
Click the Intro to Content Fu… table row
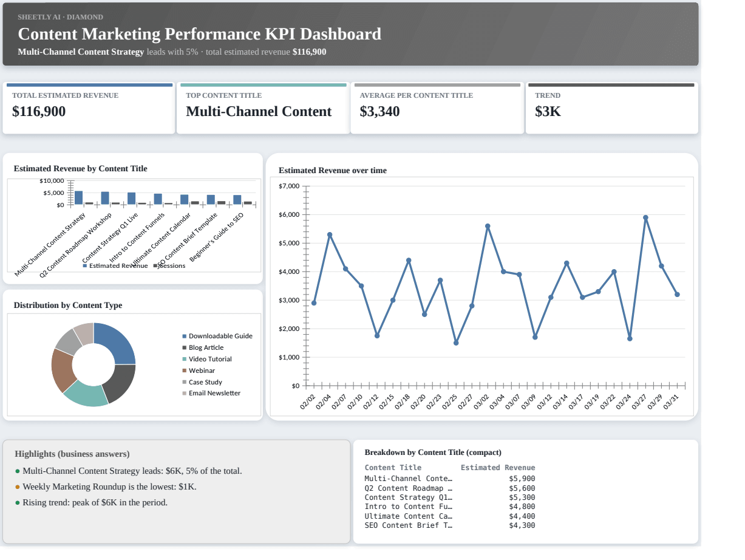(450, 507)
